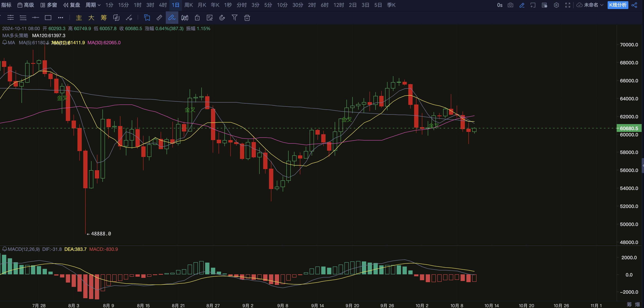644x308 pixels.
Task: Switch to the 4时 timeframe tab
Action: pyautogui.click(x=163, y=5)
